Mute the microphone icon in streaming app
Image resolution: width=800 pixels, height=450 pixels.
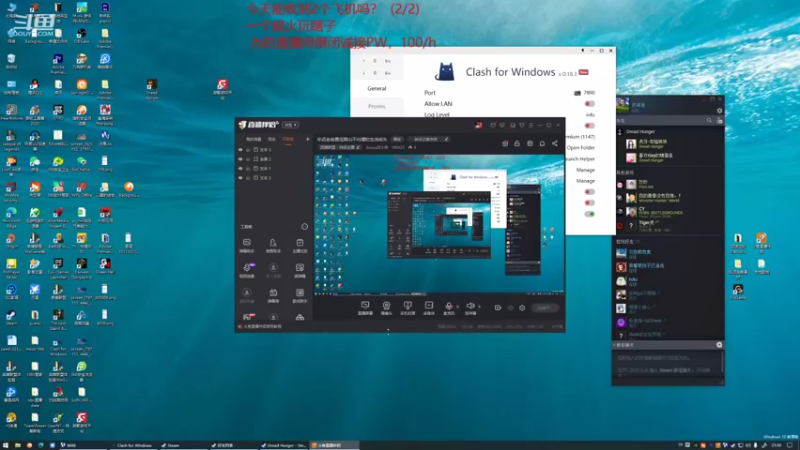pyautogui.click(x=448, y=306)
